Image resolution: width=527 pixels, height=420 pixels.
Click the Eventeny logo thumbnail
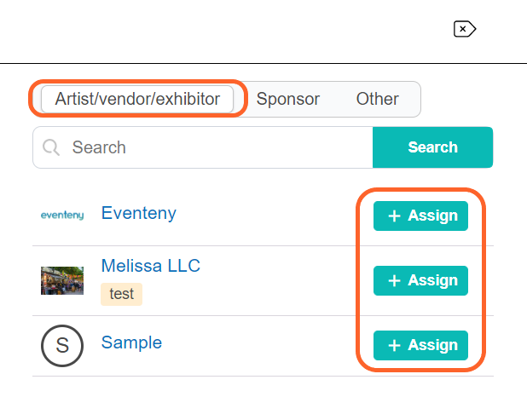[62, 215]
